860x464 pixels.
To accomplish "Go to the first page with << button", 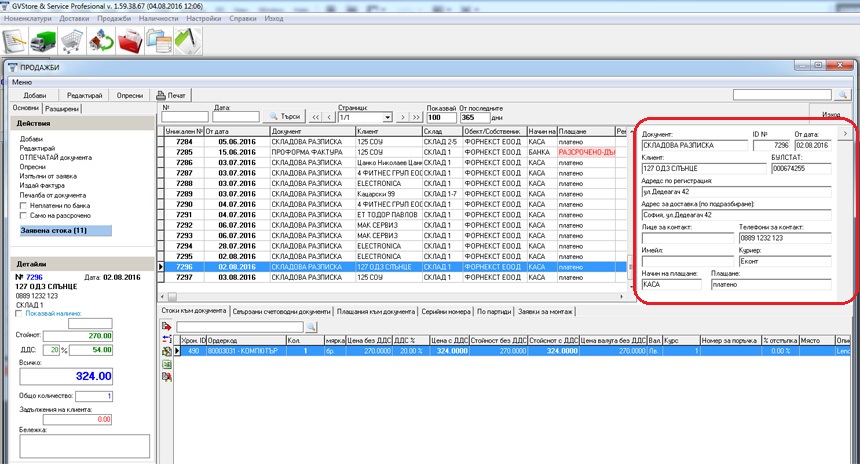I will tap(315, 117).
